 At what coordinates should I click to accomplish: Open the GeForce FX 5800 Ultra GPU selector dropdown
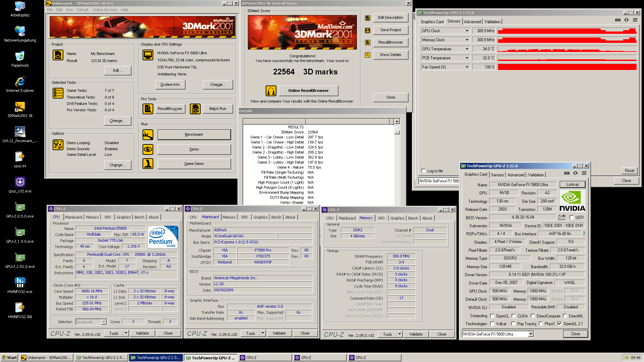point(531,334)
